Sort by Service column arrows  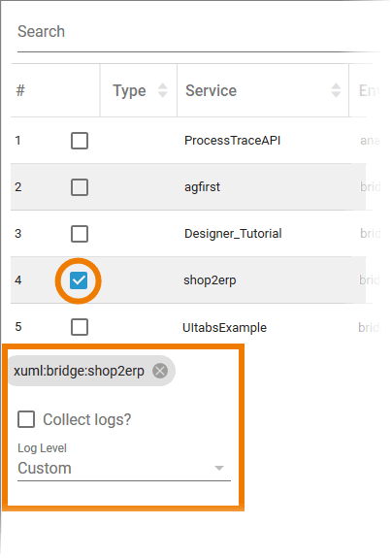tap(336, 91)
